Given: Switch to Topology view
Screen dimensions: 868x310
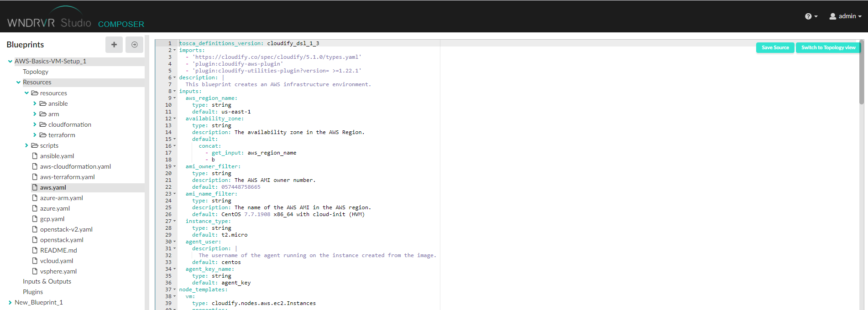Looking at the screenshot, I should coord(828,47).
